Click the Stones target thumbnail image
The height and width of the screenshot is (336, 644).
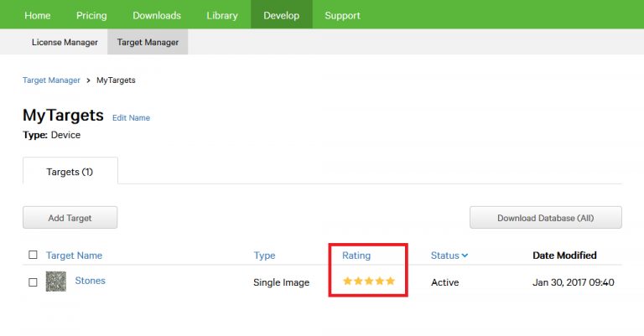pyautogui.click(x=55, y=282)
